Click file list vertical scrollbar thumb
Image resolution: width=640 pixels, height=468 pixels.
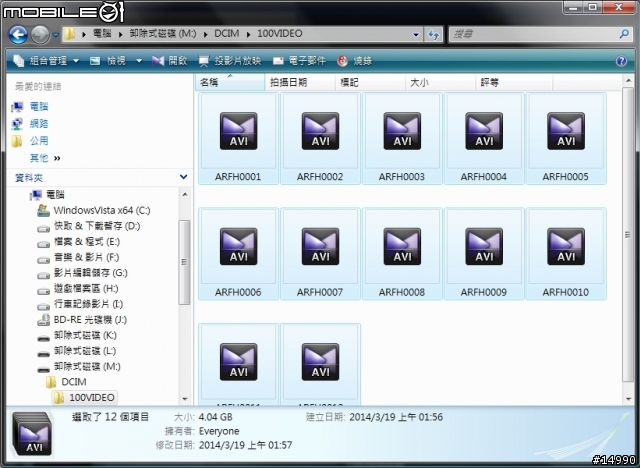628,235
